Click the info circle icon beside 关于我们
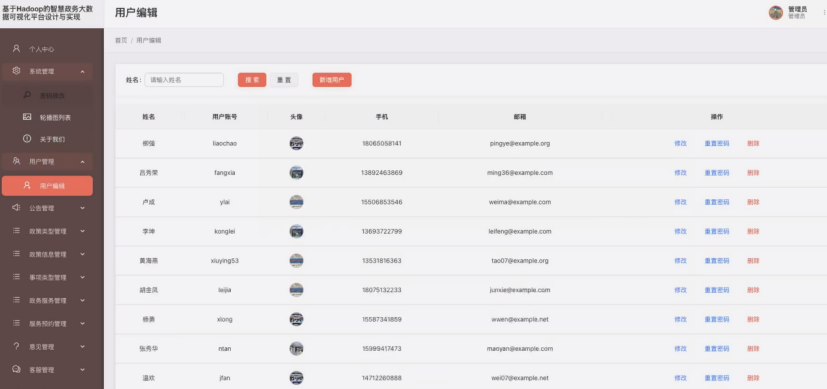The width and height of the screenshot is (827, 389). [27, 139]
